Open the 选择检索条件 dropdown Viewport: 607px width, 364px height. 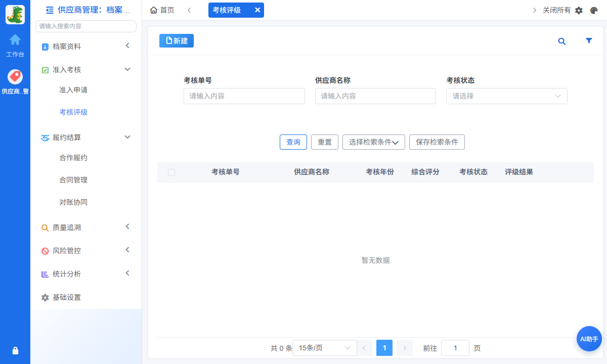coord(374,142)
